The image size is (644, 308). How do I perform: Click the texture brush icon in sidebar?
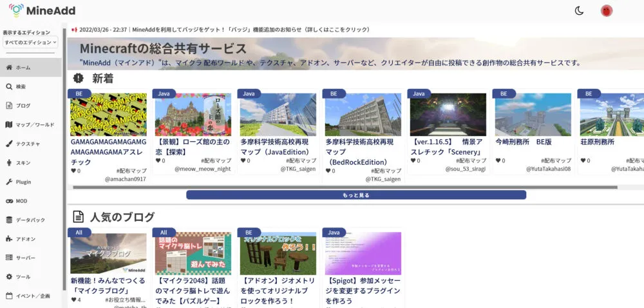point(9,144)
